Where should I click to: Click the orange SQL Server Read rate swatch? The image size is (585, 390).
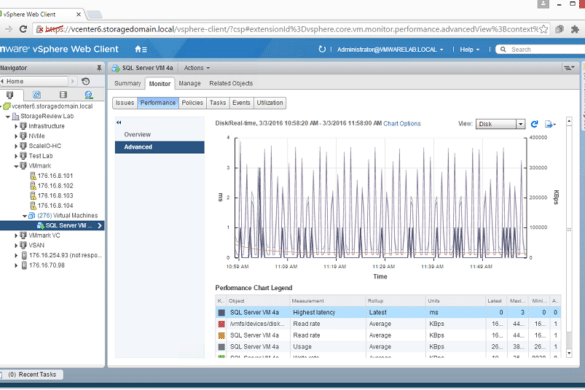point(221,336)
